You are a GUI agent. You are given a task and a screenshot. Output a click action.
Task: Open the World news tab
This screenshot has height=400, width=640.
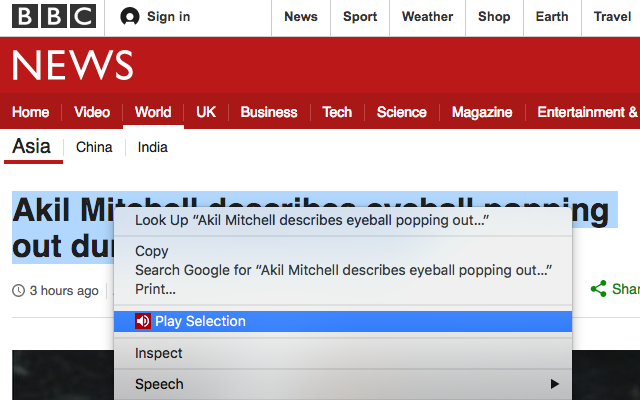point(153,112)
